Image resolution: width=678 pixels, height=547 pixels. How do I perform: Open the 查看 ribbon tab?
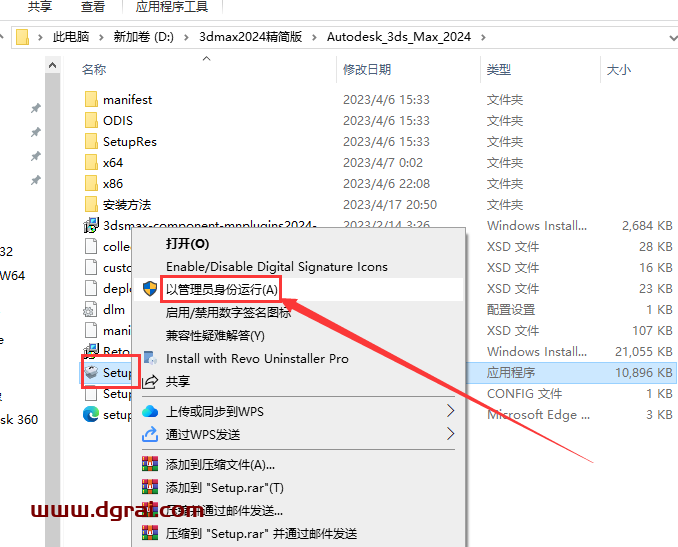tap(93, 6)
